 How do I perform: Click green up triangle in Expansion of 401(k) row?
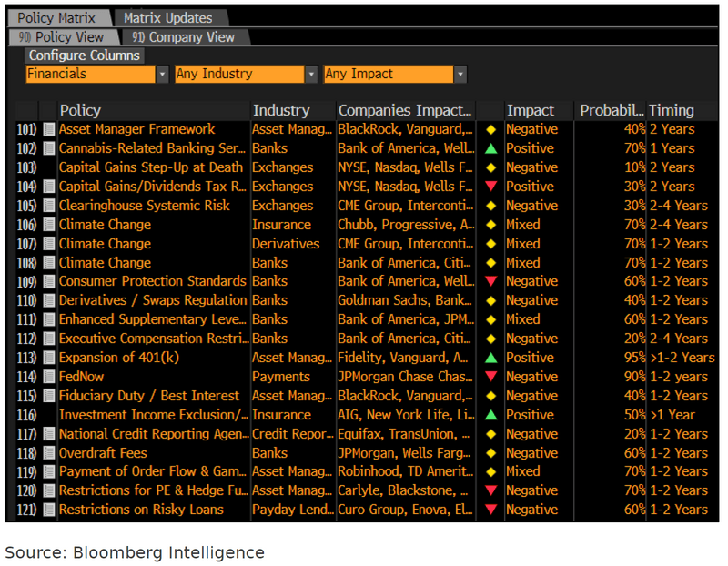point(491,358)
